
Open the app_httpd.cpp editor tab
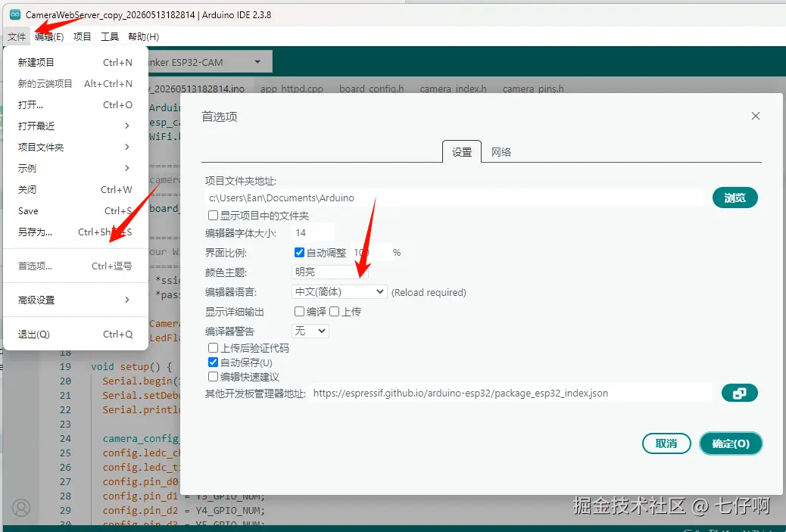(292, 89)
